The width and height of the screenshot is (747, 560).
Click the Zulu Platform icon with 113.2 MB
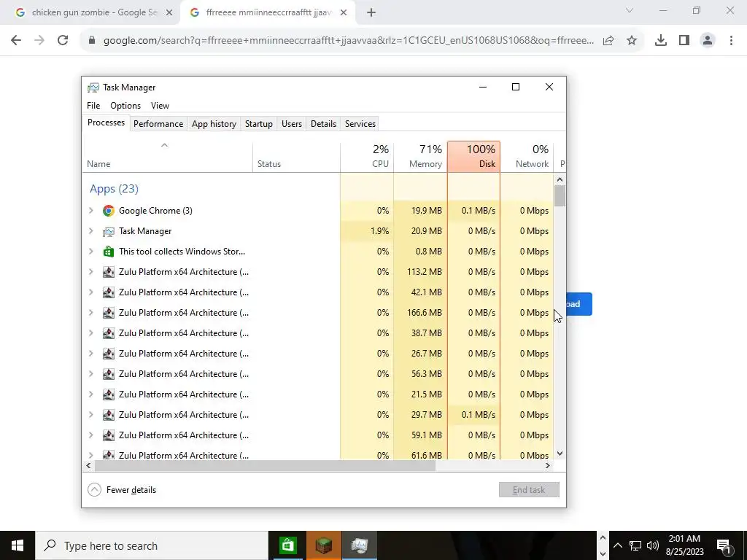[109, 272]
